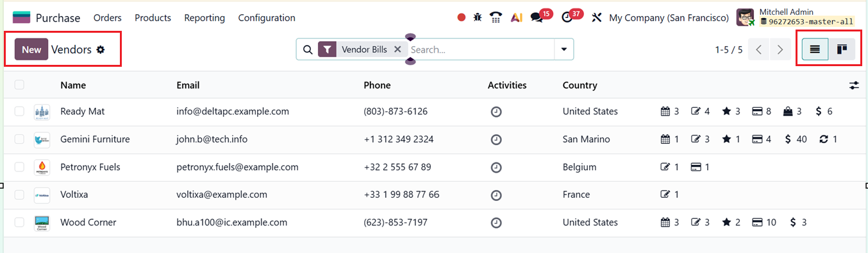Viewport: 868px width, 253px height.
Task: Click Ready Mat calendar meetings count
Action: 669,112
